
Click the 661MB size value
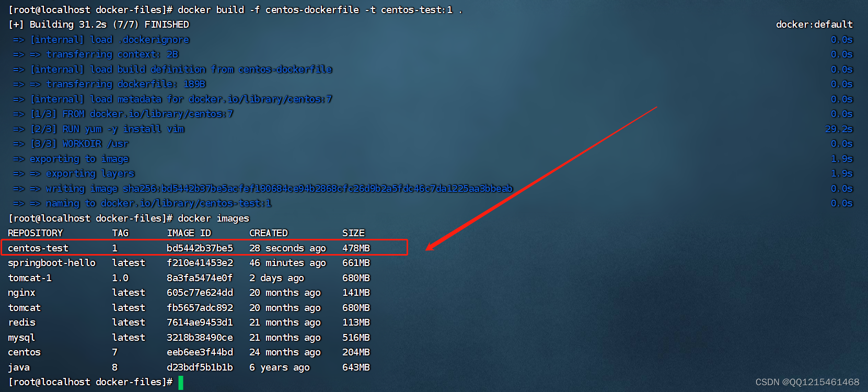[356, 263]
